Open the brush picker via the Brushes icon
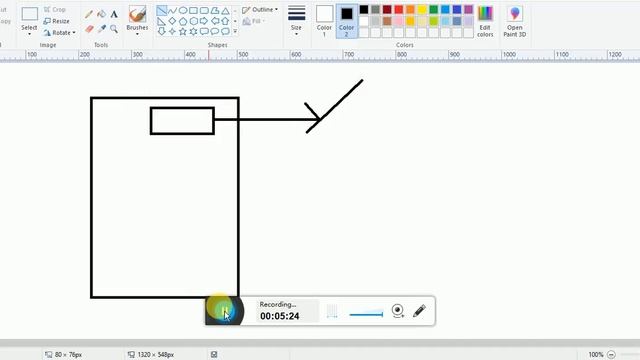The width and height of the screenshot is (640, 360). (x=137, y=14)
